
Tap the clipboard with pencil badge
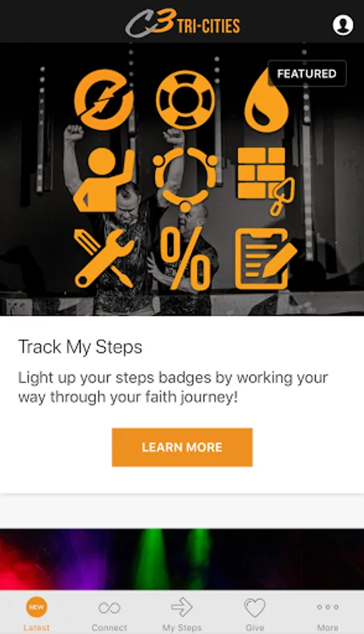point(266,259)
